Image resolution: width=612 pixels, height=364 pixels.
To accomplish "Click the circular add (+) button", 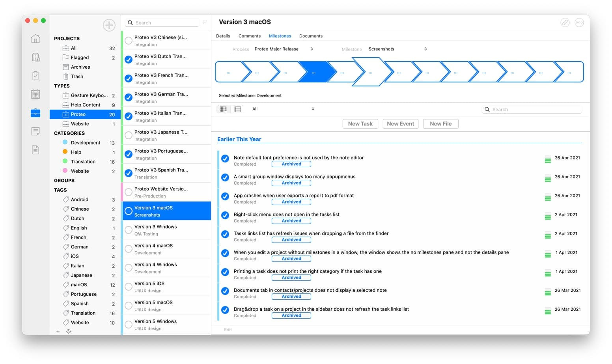I will tap(109, 25).
